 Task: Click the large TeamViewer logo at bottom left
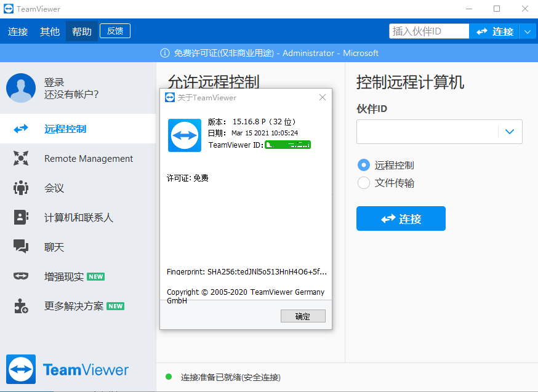(21, 369)
